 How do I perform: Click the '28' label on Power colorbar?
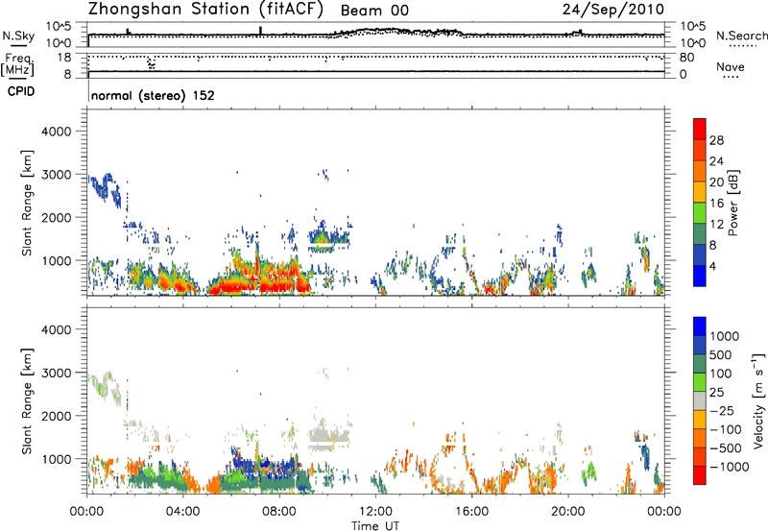tap(716, 140)
